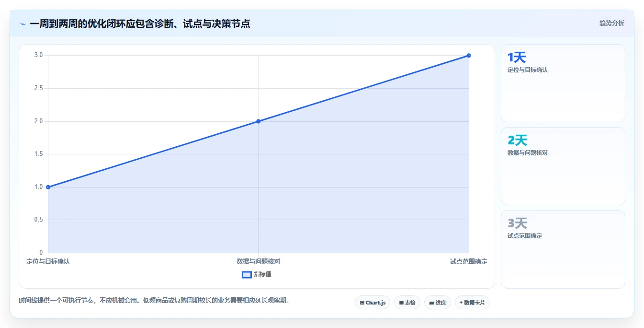The height and width of the screenshot is (328, 644).
Task: Click y-axis value 2.0
Action: pyautogui.click(x=38, y=121)
